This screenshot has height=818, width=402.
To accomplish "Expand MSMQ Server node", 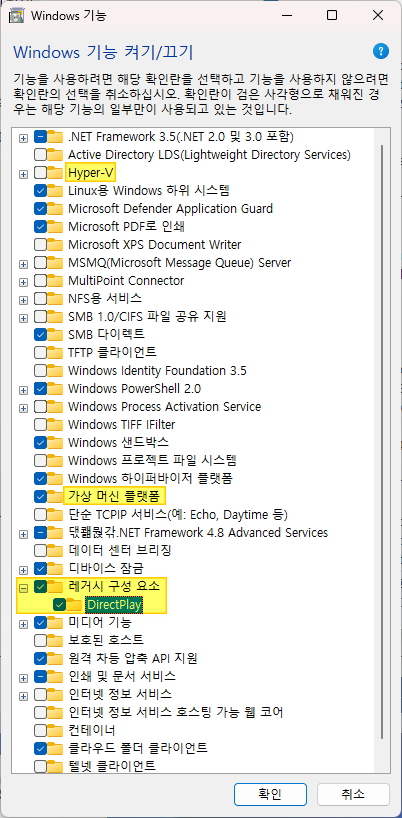I will 23,263.
